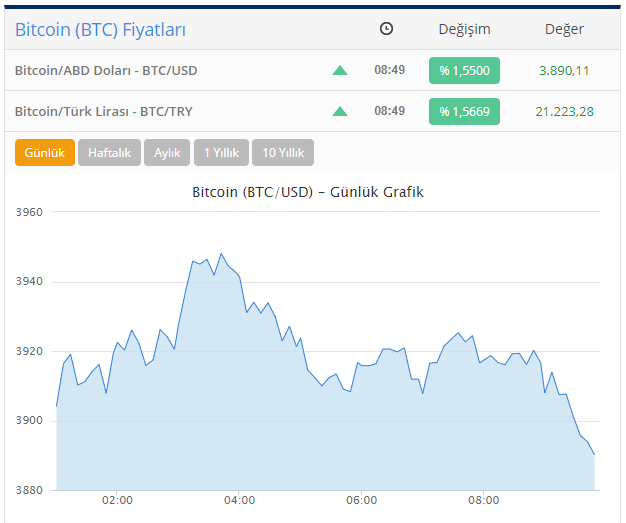Open the 10 Yıllık chart
Viewport: 626px width, 523px height.
point(283,153)
